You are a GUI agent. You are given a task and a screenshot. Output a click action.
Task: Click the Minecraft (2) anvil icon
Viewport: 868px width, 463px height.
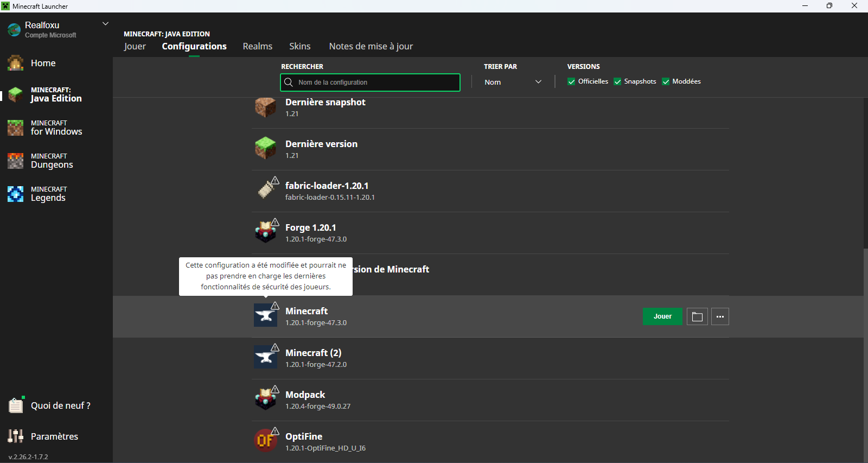click(265, 357)
